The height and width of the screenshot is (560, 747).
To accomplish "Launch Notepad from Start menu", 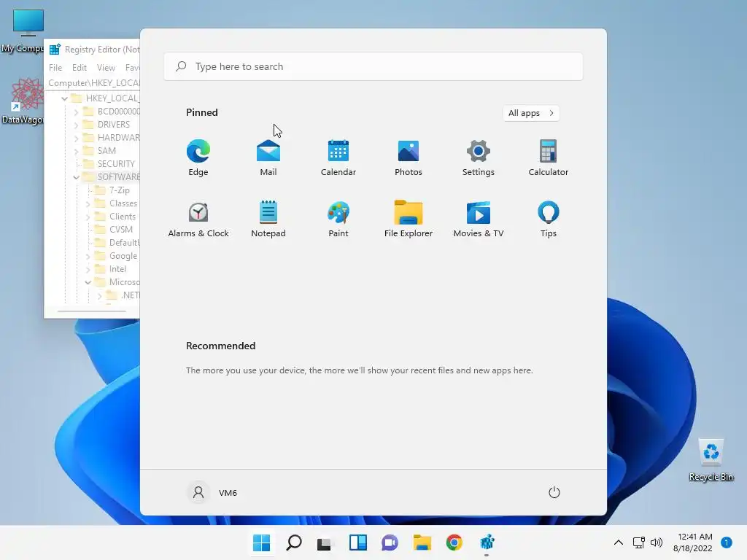I will pos(268,219).
